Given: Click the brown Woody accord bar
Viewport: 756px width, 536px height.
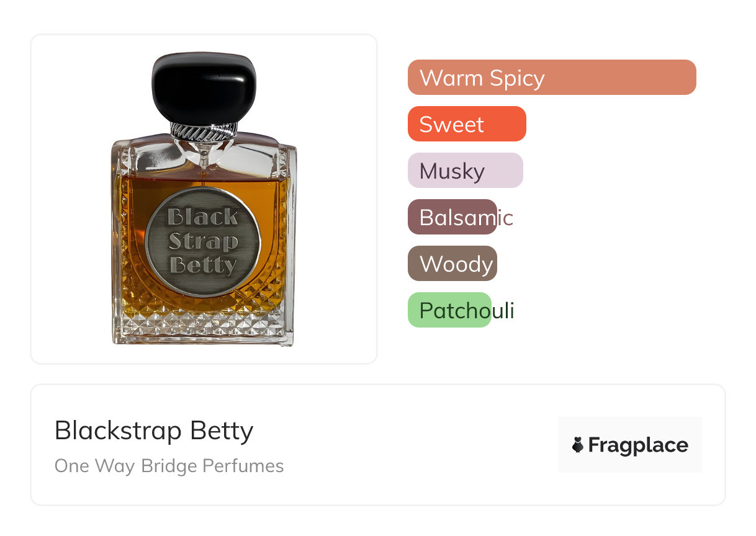Looking at the screenshot, I should coord(452,264).
